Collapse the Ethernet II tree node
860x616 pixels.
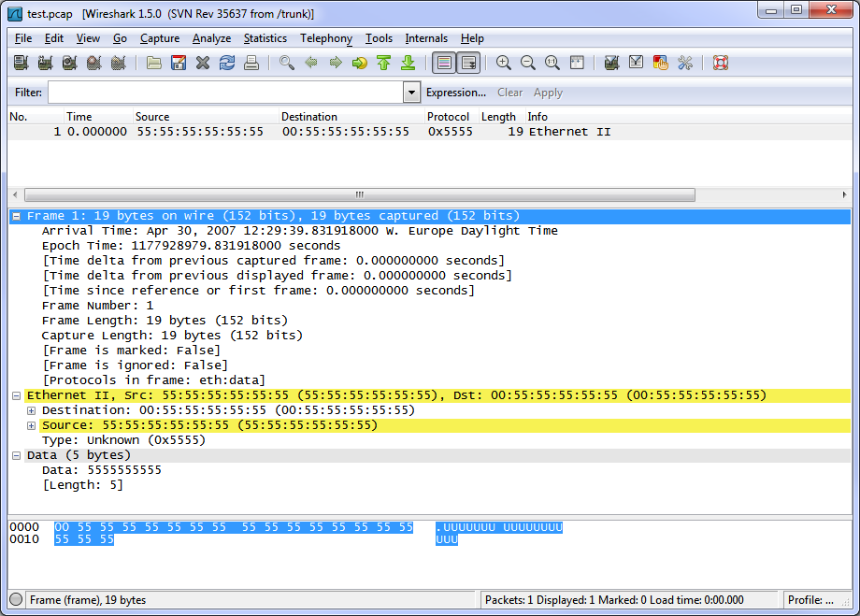point(17,395)
